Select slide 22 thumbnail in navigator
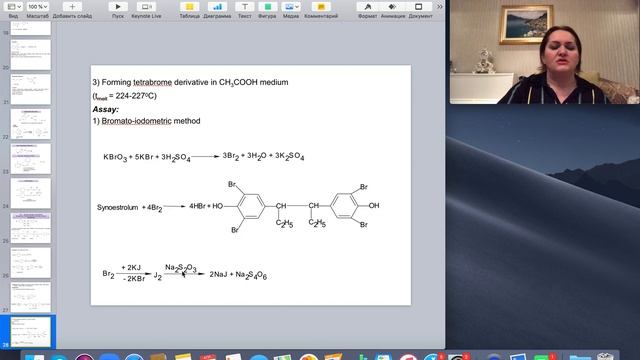 (x=31, y=124)
